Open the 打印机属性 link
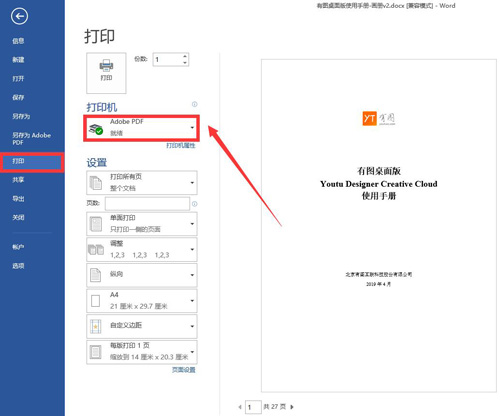The width and height of the screenshot is (500, 416). (x=181, y=145)
